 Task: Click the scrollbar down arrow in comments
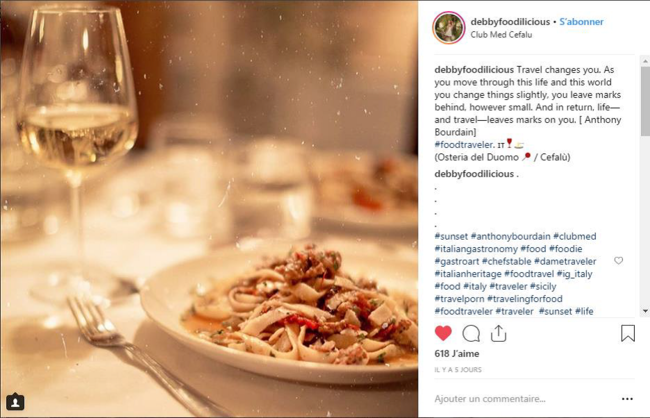[x=645, y=311]
